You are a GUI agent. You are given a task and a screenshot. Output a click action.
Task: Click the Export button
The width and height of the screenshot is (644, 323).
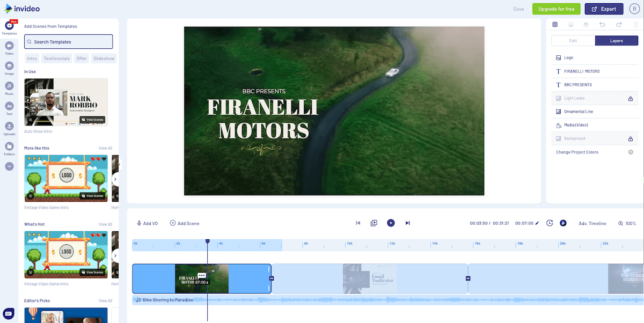coord(604,9)
